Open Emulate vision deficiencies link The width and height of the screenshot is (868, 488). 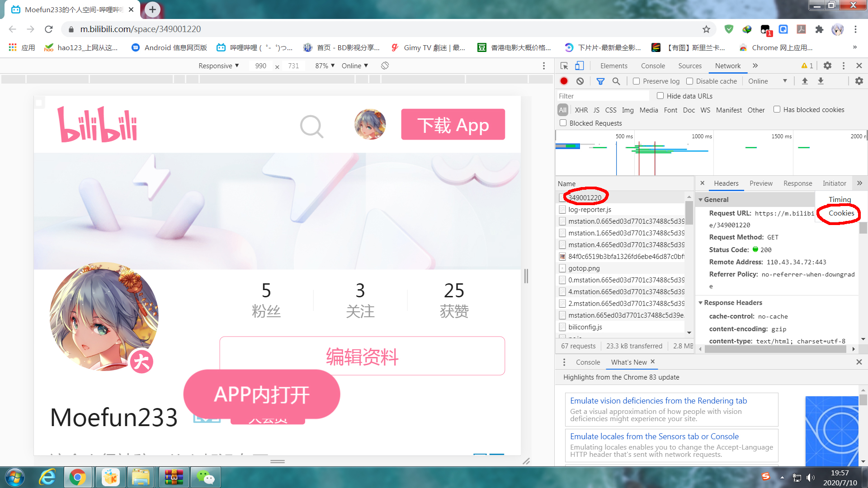[x=658, y=401]
